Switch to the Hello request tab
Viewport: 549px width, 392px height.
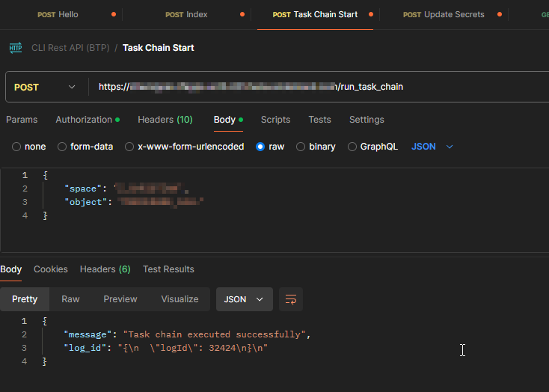point(58,14)
